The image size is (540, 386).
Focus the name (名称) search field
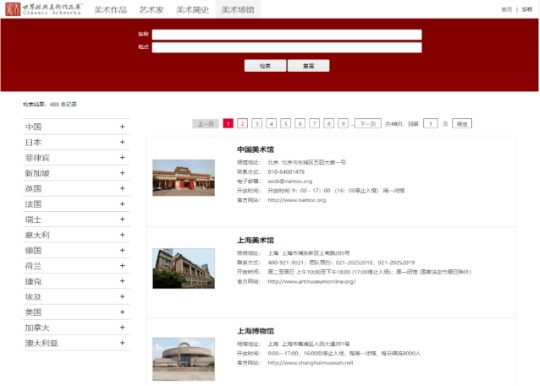pos(287,35)
